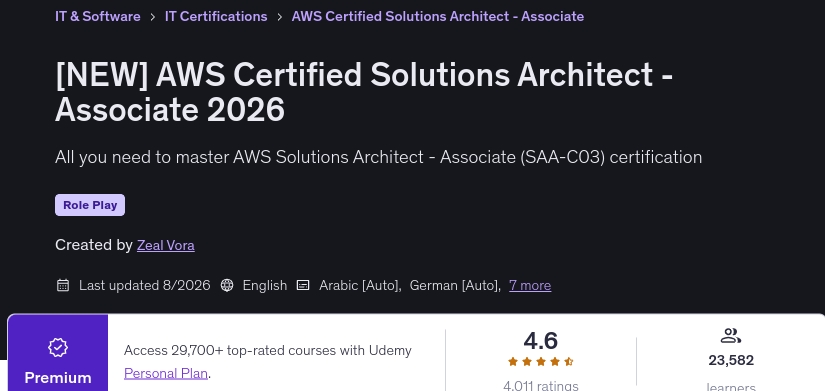Screen dimensions: 825x391
Task: Expand the 7 more caption languages
Action: pyautogui.click(x=530, y=285)
